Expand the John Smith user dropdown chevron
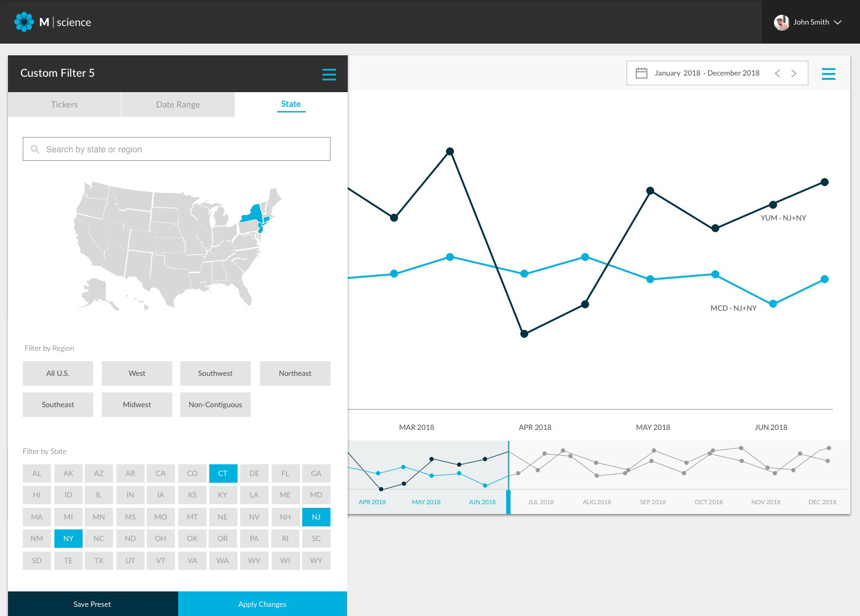This screenshot has width=860, height=616. coord(838,22)
